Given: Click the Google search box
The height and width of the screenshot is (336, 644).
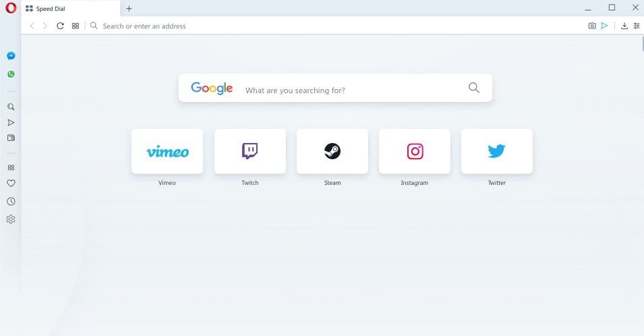Looking at the screenshot, I should point(335,88).
